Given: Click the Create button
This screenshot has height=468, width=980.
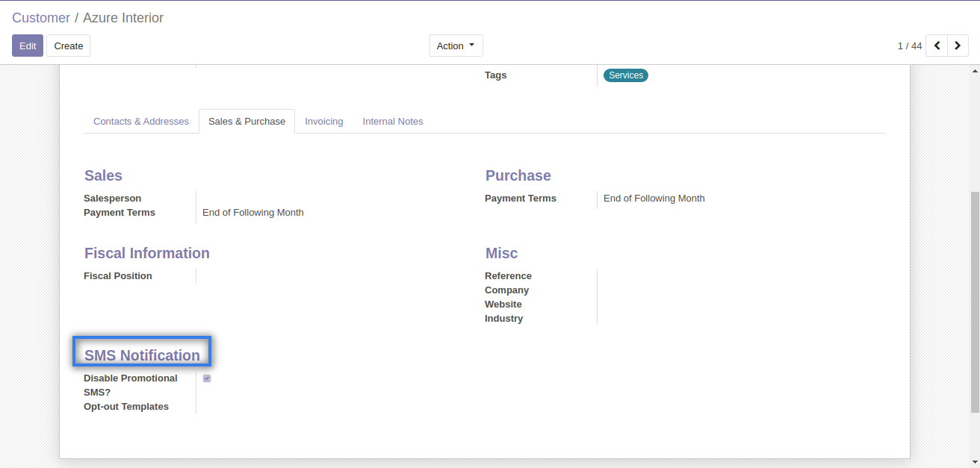Looking at the screenshot, I should (x=68, y=46).
